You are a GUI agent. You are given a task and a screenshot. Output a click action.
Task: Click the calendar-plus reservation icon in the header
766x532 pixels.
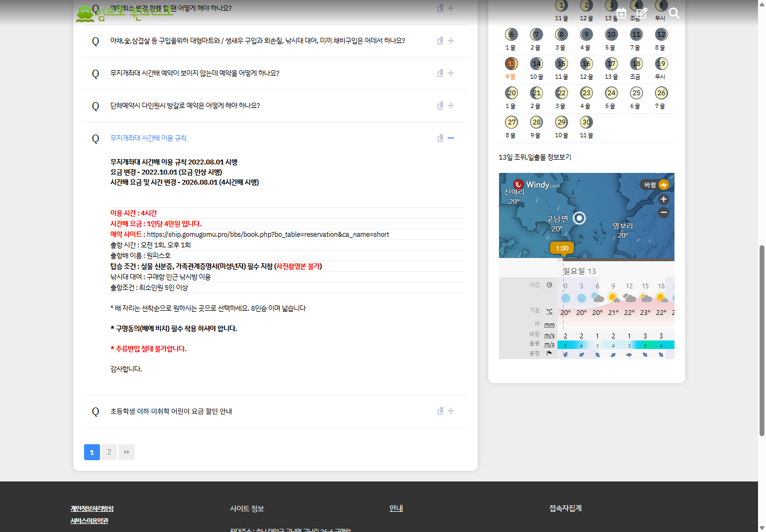point(621,13)
